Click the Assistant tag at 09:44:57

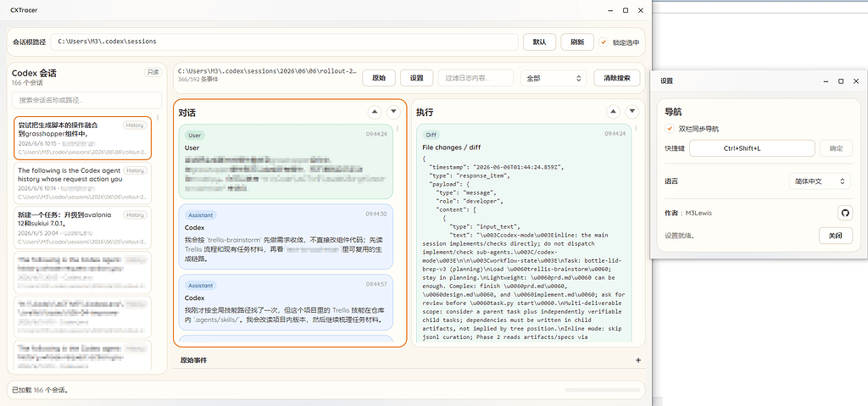200,286
